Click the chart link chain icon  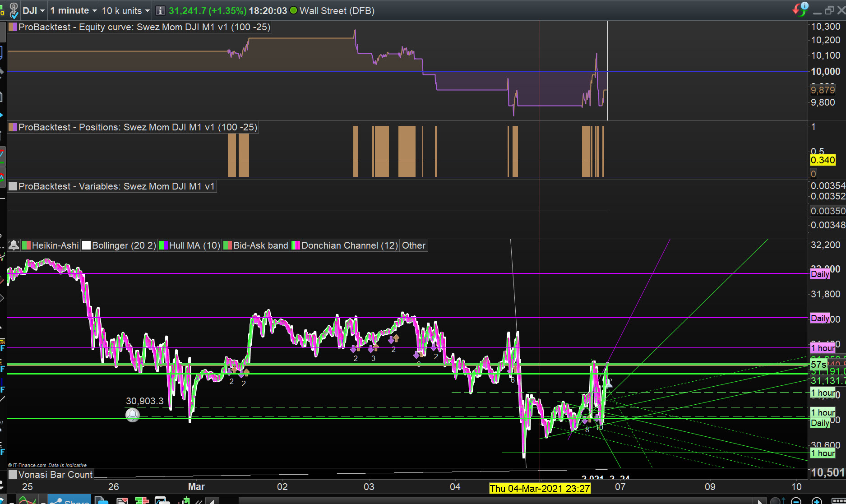(14, 10)
